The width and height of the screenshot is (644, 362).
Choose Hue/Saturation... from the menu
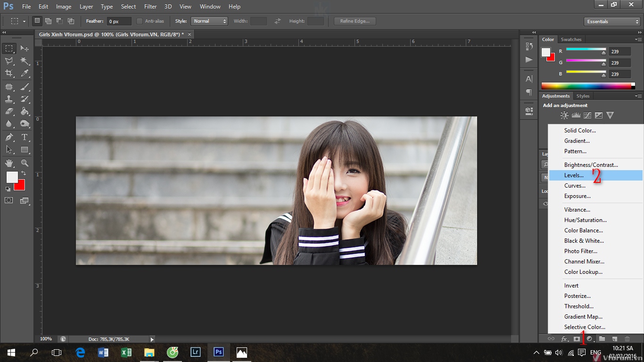pos(596,220)
